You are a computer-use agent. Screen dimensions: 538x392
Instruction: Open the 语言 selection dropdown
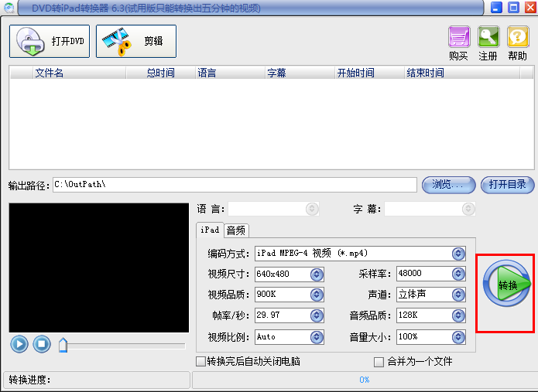click(312, 209)
